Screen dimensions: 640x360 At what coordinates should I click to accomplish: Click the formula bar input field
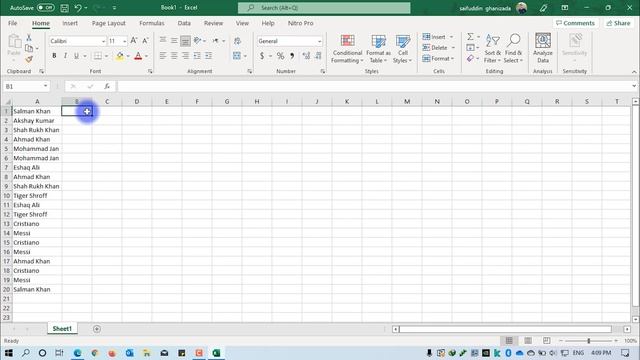[373, 86]
